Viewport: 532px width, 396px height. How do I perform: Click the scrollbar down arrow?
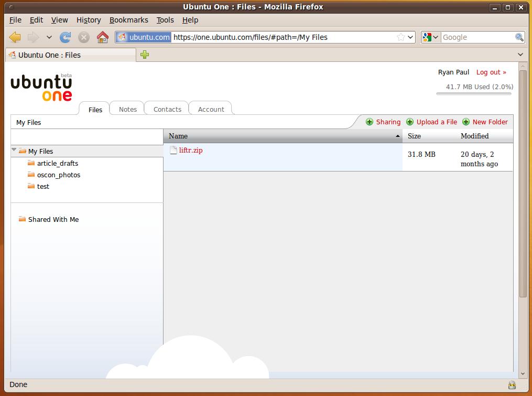point(523,373)
